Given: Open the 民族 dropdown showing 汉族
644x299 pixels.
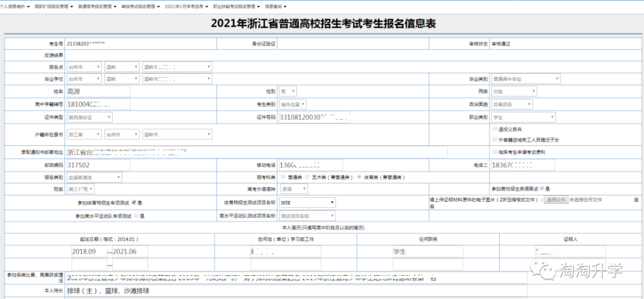Looking at the screenshot, I should pyautogui.click(x=514, y=91).
